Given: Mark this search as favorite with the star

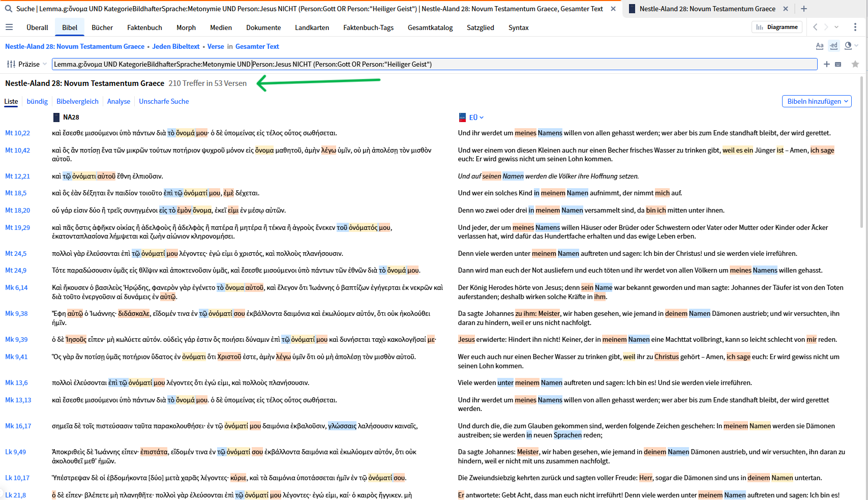Looking at the screenshot, I should [x=856, y=64].
